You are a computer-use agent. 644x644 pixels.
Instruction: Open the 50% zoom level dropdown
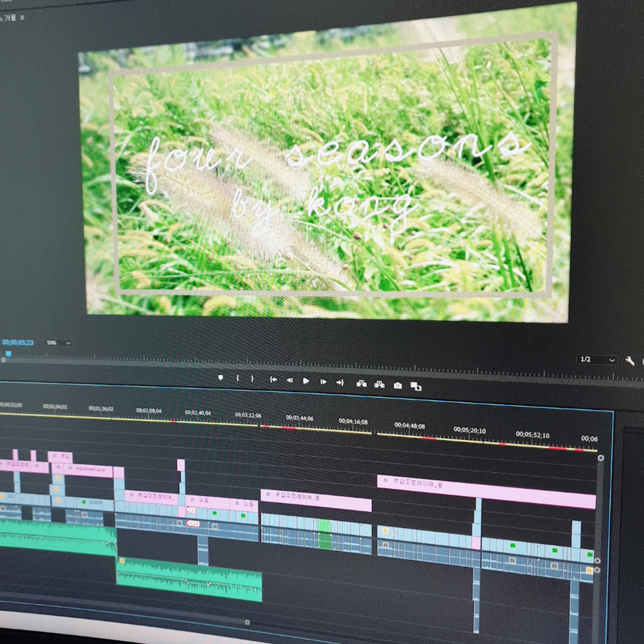coord(59,343)
